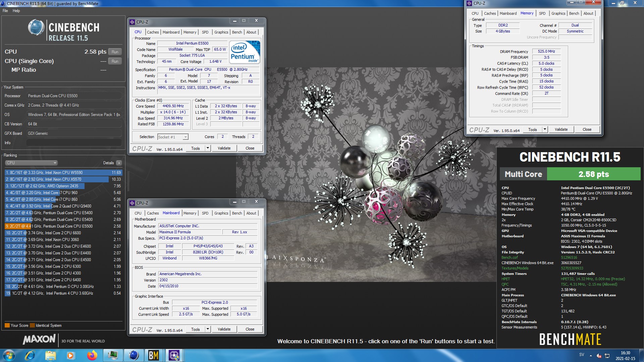This screenshot has width=644, height=362.
Task: Launch Internet Explorer from the taskbar
Action: [x=30, y=355]
